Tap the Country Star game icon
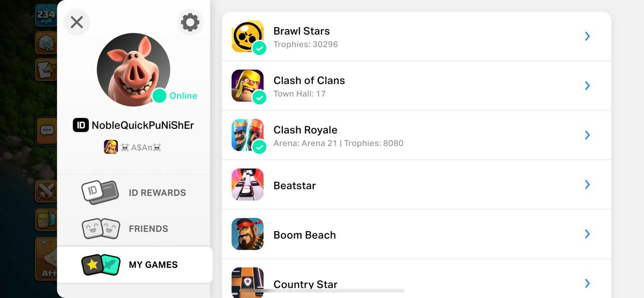This screenshot has width=644, height=298. [247, 282]
